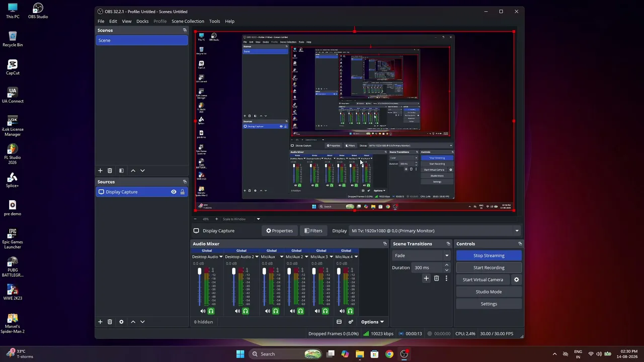Open transition properties three-dot menu
Image resolution: width=644 pixels, height=362 pixels.
pos(446,278)
